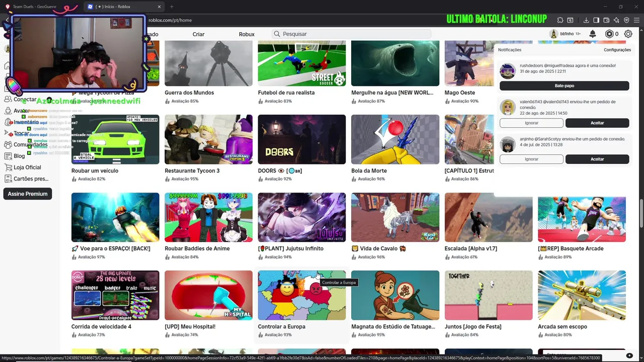644x362 pixels.
Task: Open the browser page search icon
Action: click(570, 20)
